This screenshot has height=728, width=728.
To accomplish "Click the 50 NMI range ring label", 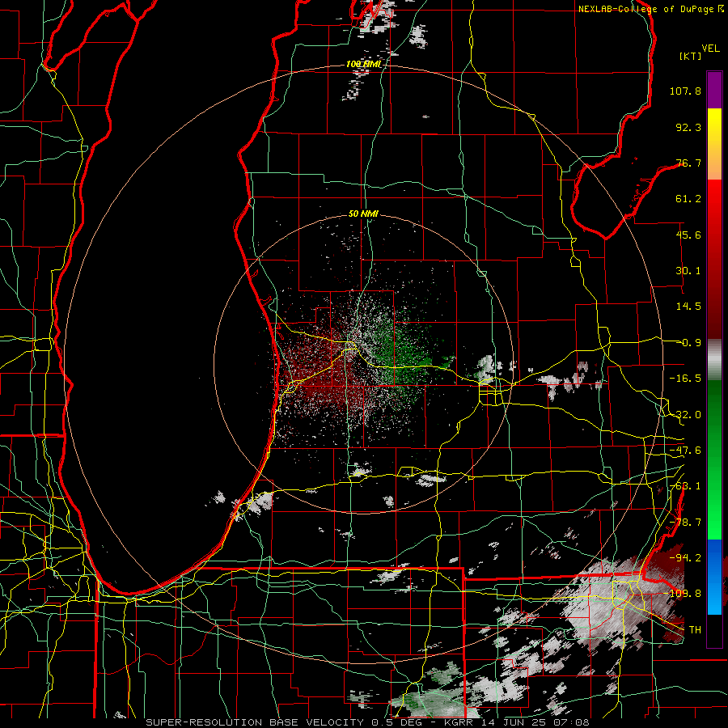I will [363, 214].
